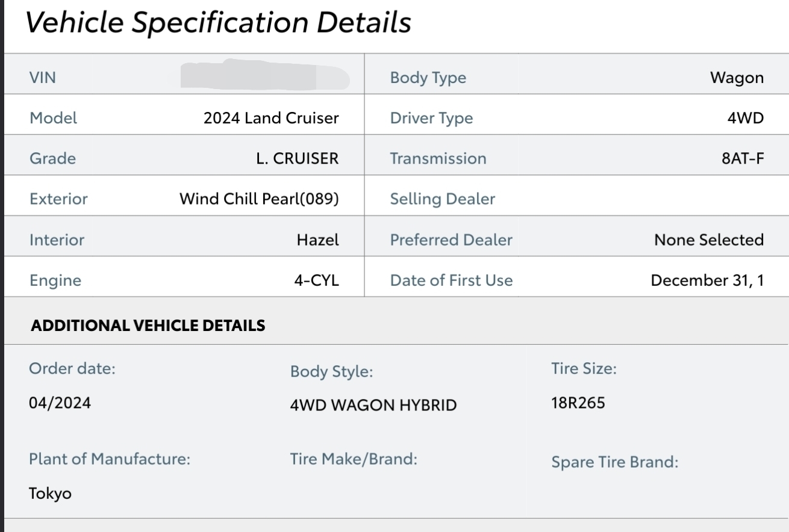Click the Spare Tire Brand label
The height and width of the screenshot is (532, 789).
tap(615, 462)
